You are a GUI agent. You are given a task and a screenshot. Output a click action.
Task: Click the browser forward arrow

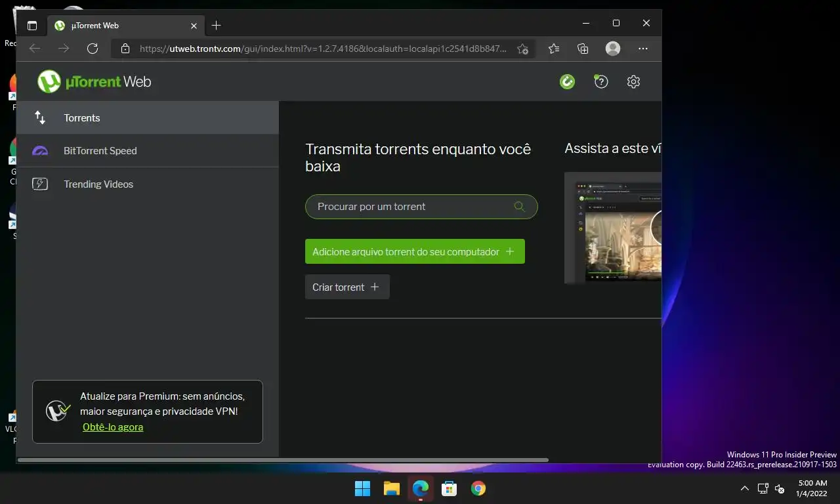click(64, 49)
